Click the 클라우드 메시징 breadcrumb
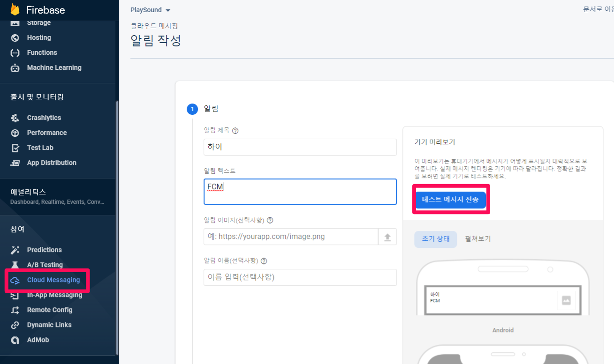The image size is (614, 364). (154, 26)
